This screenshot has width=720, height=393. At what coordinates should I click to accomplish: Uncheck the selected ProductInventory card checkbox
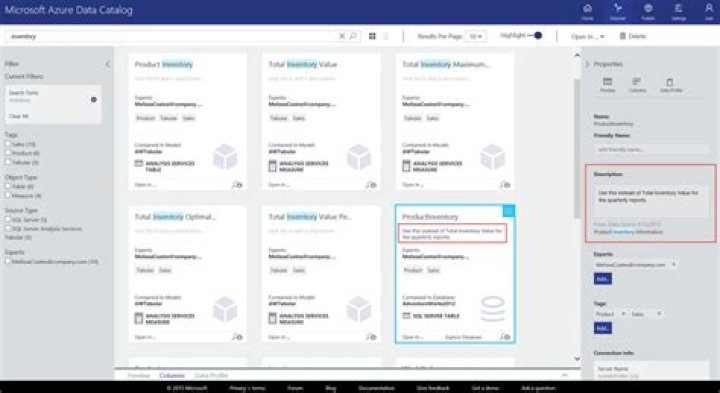click(508, 211)
